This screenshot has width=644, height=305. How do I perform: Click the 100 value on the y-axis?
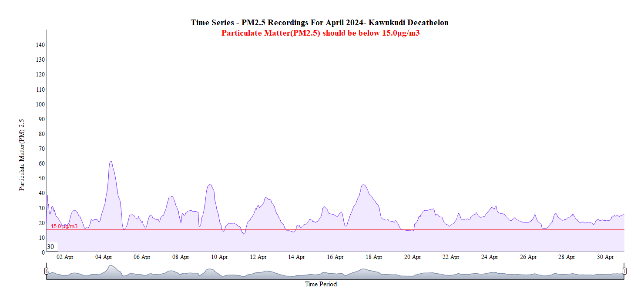40,104
